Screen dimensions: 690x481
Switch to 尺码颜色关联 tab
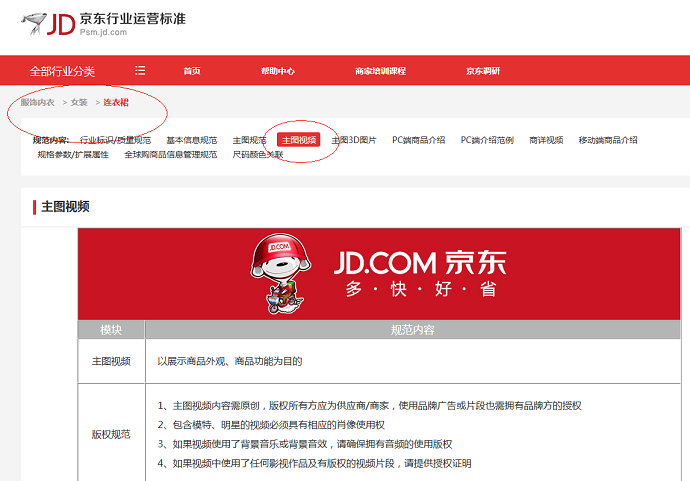258,154
